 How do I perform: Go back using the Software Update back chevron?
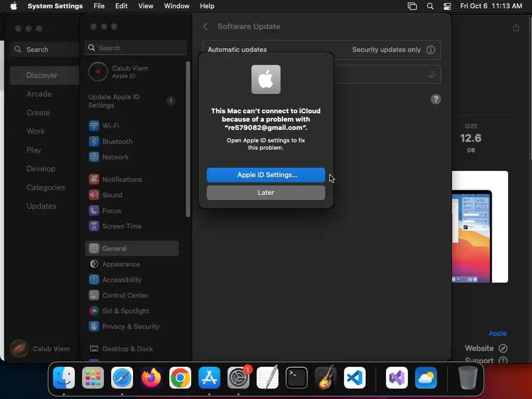click(x=205, y=26)
